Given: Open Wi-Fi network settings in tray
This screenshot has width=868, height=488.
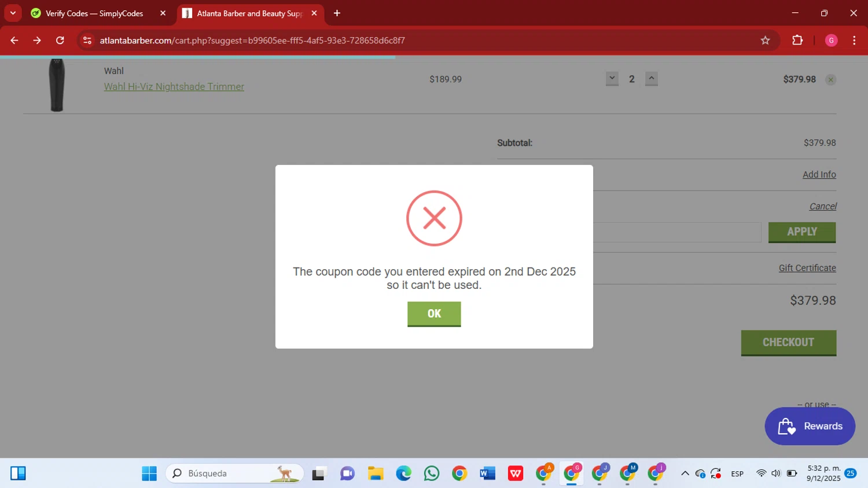Looking at the screenshot, I should 761,474.
